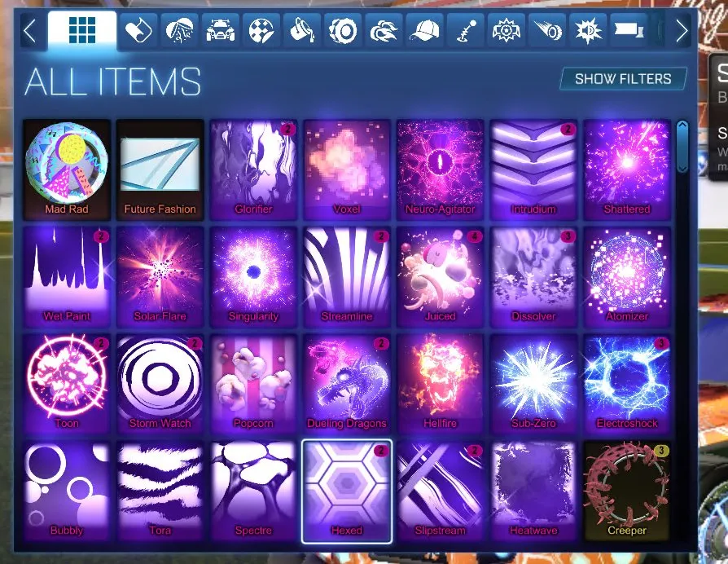The height and width of the screenshot is (564, 728).
Task: Select the checkered flag decals icon
Action: [261, 30]
